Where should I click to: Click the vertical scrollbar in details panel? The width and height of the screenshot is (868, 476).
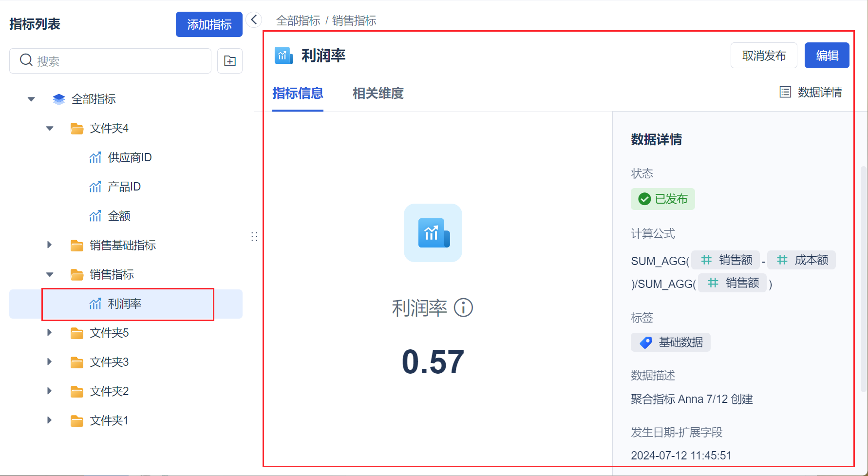coord(864,279)
